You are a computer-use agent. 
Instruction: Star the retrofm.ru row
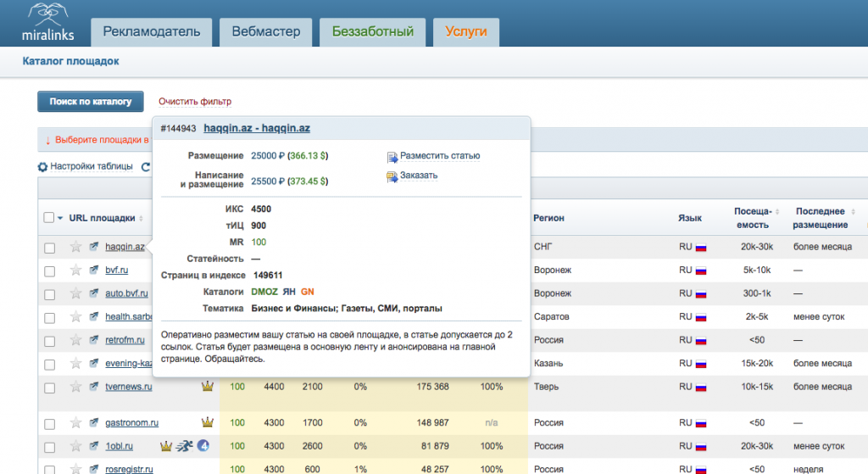(x=75, y=340)
